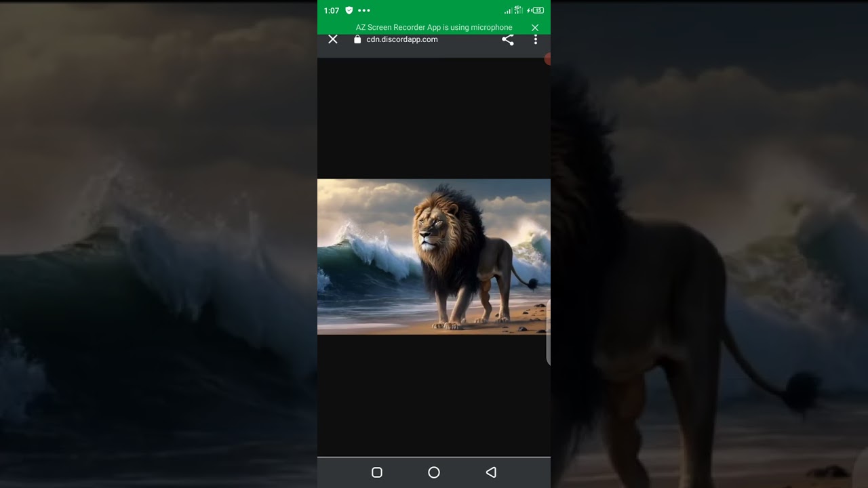The width and height of the screenshot is (868, 488).
Task: Tap the back triangle navigation button
Action: (x=492, y=472)
